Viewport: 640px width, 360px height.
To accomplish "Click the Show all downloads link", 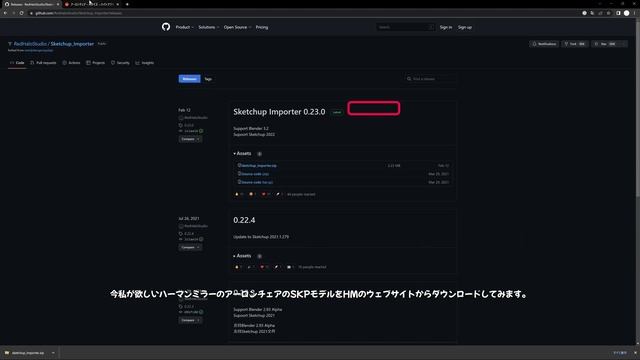I will click(x=620, y=353).
